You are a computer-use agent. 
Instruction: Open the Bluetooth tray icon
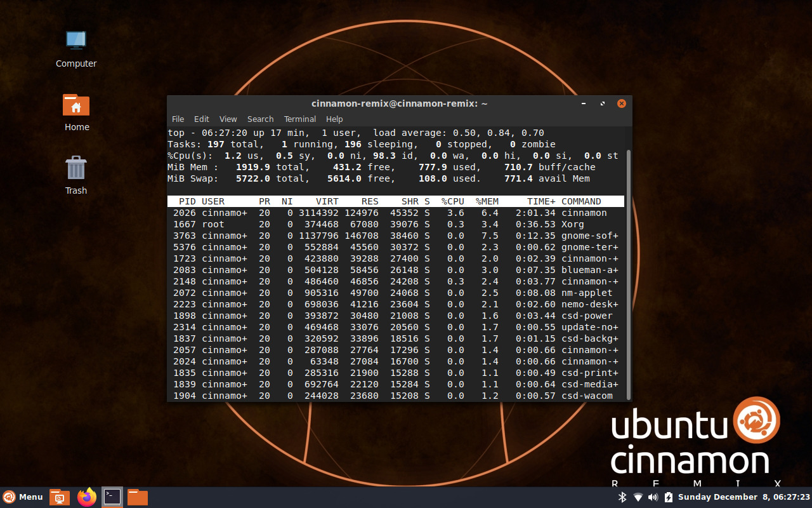coord(622,497)
